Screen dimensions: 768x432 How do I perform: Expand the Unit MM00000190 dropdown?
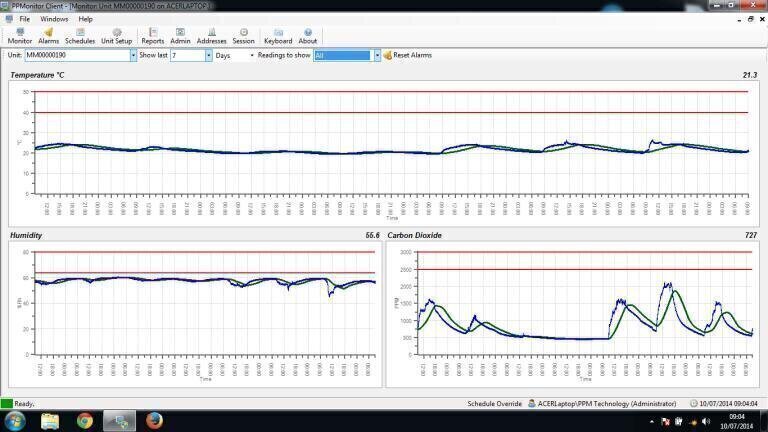click(133, 55)
